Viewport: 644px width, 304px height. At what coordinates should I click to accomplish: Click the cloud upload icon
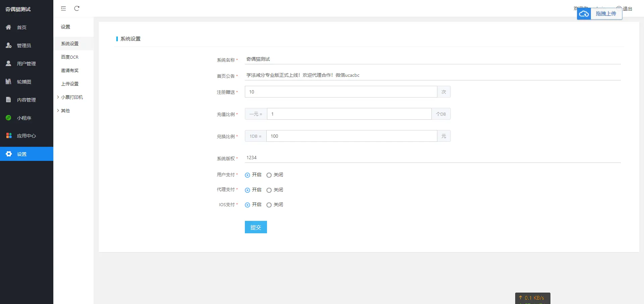tap(584, 14)
